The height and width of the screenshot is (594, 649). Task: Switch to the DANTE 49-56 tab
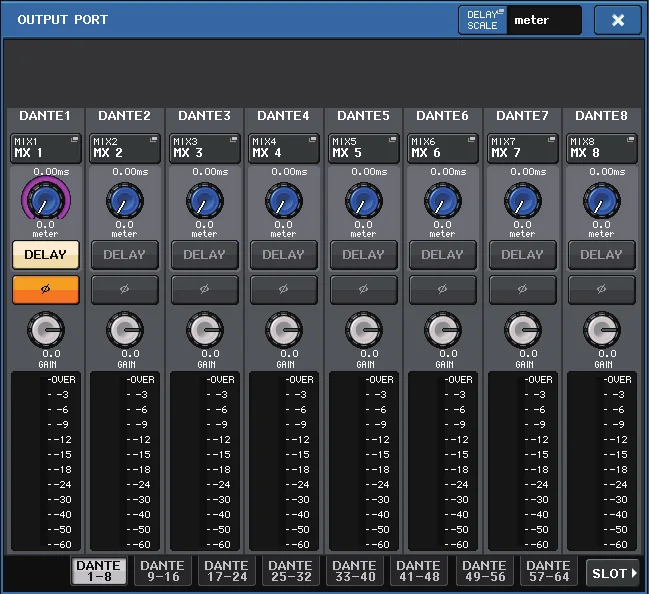point(485,571)
